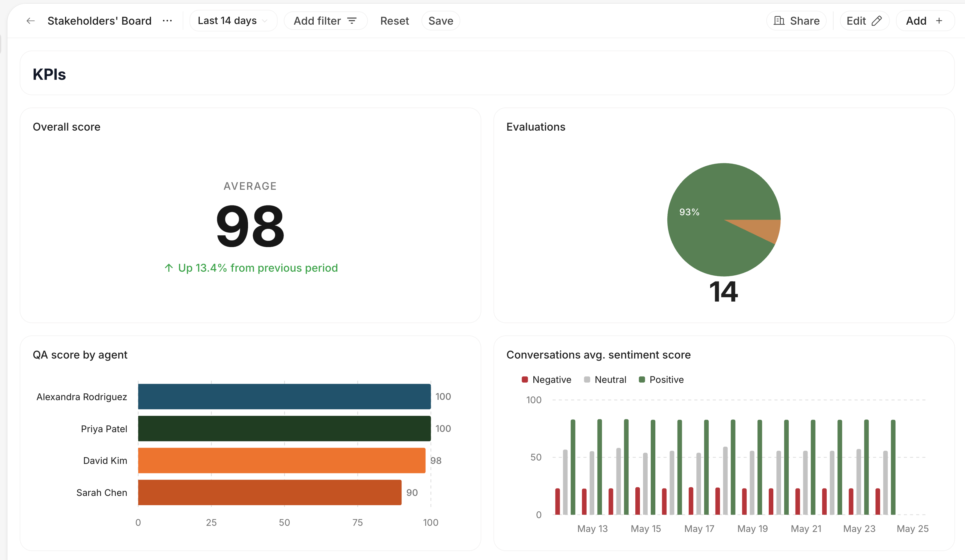Viewport: 965px width, 560px height.
Task: Click the May 13 axis label
Action: pyautogui.click(x=592, y=529)
